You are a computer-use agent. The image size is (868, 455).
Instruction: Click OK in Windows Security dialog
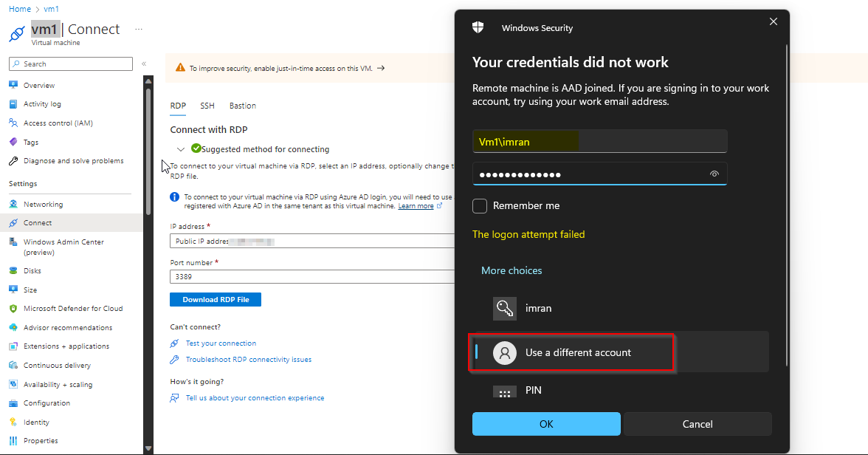click(546, 424)
